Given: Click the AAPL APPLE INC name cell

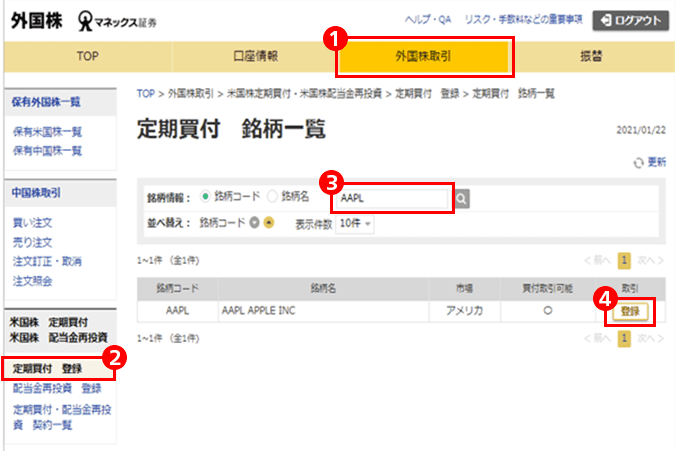Looking at the screenshot, I should (x=323, y=311).
